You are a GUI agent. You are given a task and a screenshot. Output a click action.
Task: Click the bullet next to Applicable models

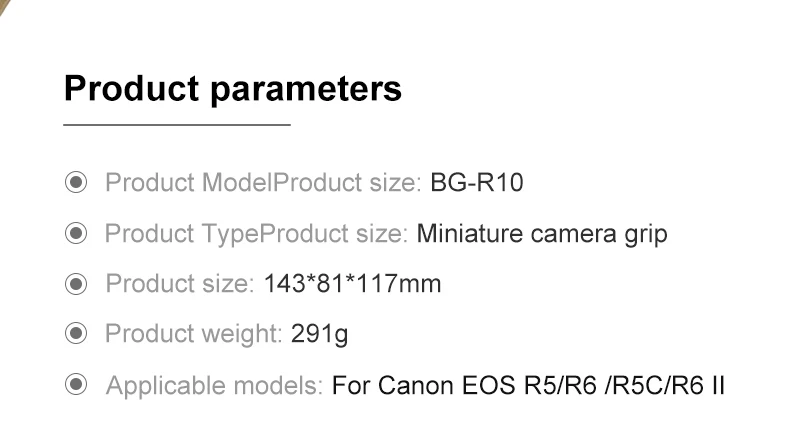[75, 384]
